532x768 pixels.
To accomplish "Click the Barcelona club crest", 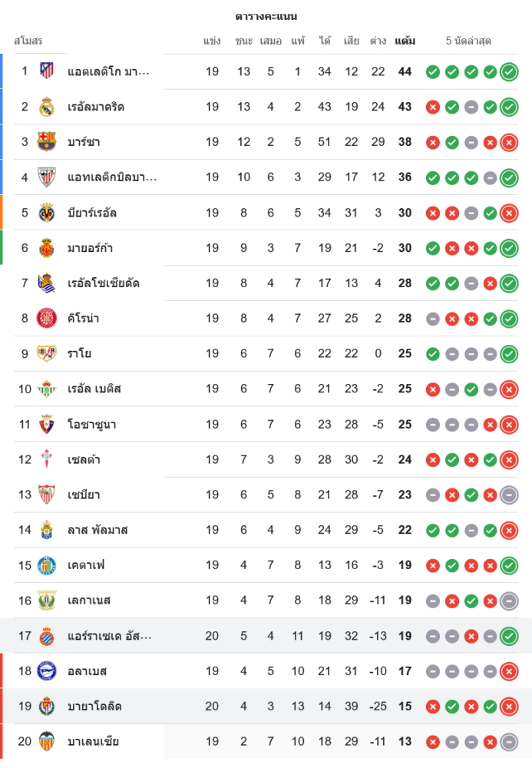I will click(x=47, y=142).
